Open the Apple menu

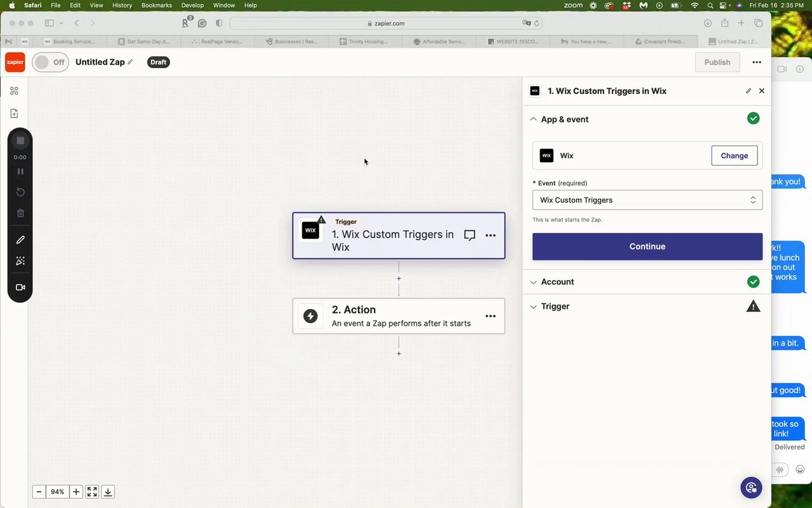pyautogui.click(x=11, y=5)
